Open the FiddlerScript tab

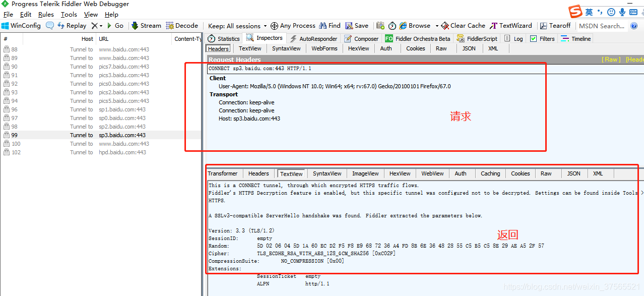(477, 38)
